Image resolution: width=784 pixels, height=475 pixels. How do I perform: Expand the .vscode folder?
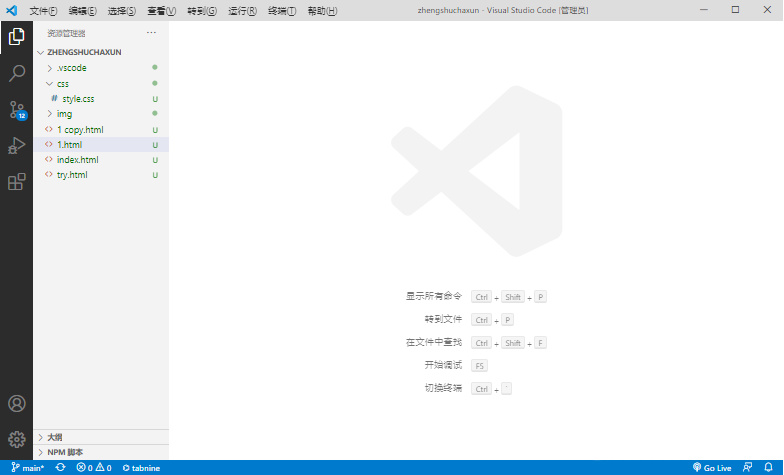click(71, 68)
